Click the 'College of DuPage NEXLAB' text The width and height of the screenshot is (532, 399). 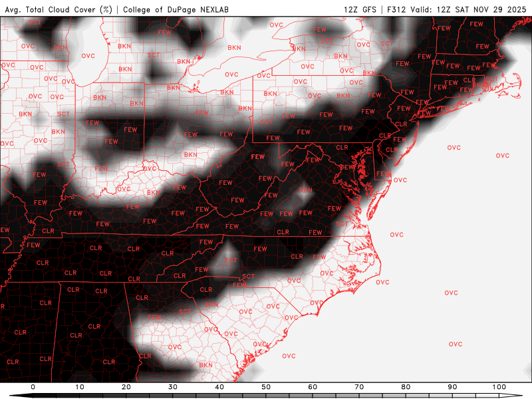[176, 9]
